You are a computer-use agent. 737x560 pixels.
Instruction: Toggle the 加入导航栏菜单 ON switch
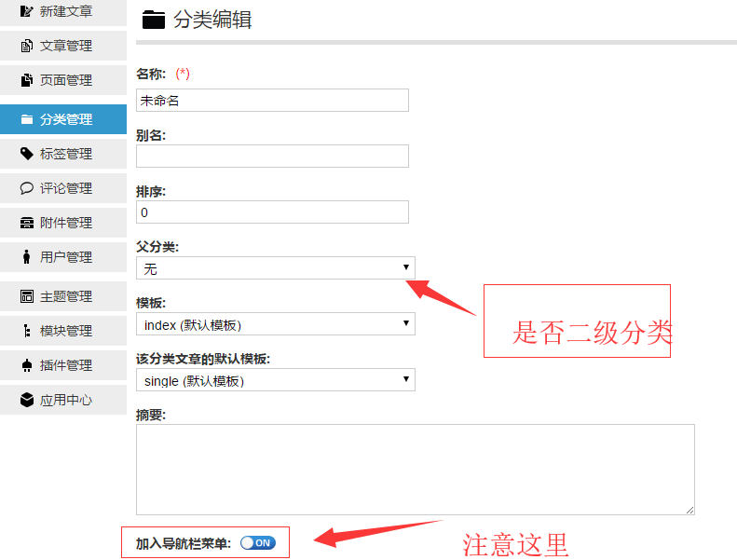coord(257,542)
